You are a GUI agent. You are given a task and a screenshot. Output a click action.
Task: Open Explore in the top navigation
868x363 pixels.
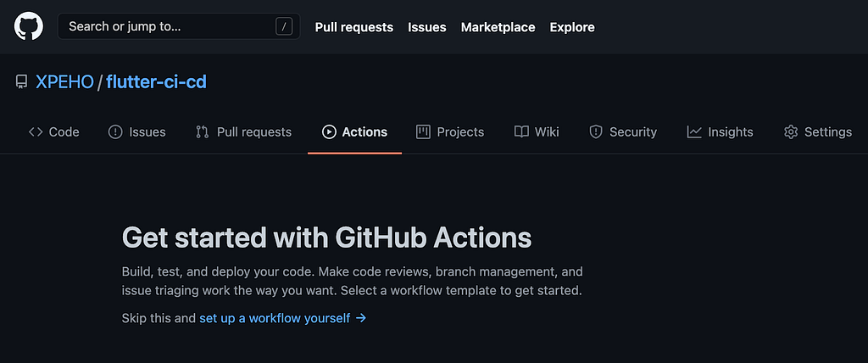[x=572, y=27]
